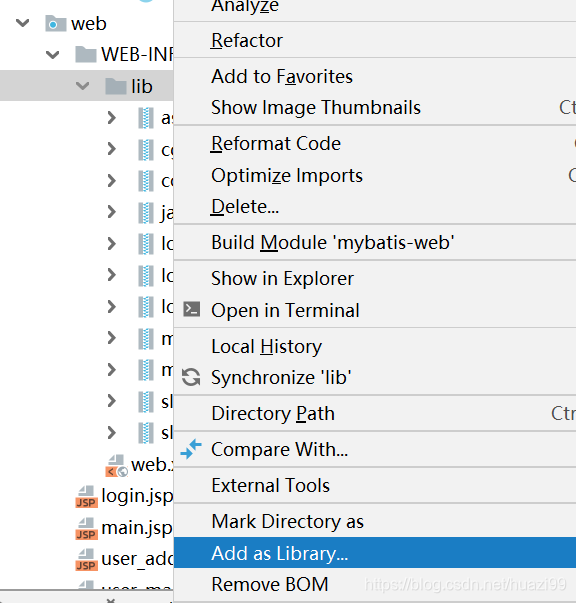Click the main.jsp file icon

click(x=87, y=529)
